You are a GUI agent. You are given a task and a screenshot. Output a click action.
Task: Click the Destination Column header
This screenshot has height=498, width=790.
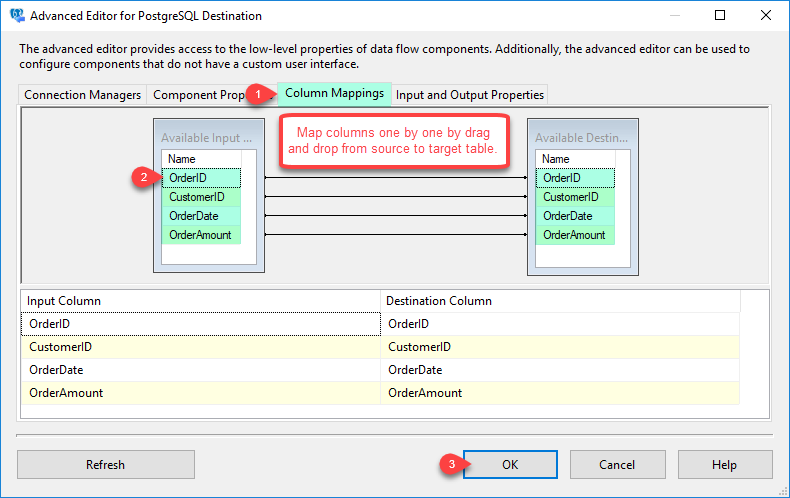[560, 301]
